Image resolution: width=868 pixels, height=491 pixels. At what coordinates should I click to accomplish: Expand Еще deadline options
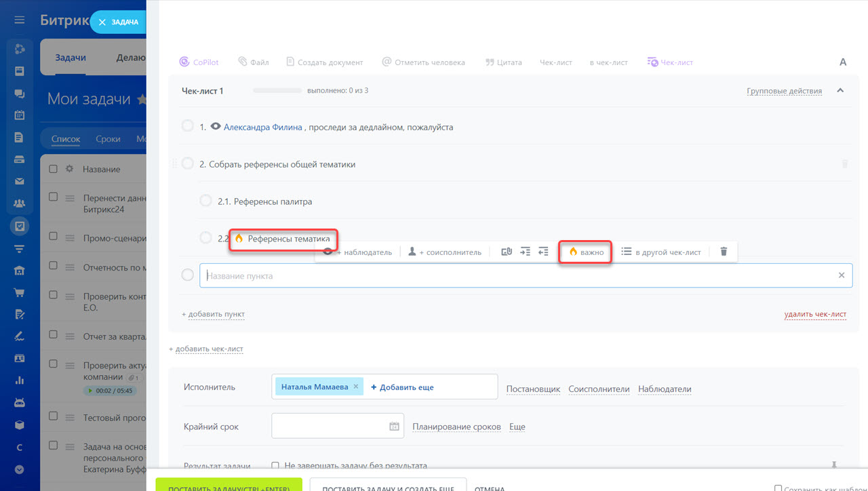[x=517, y=427]
